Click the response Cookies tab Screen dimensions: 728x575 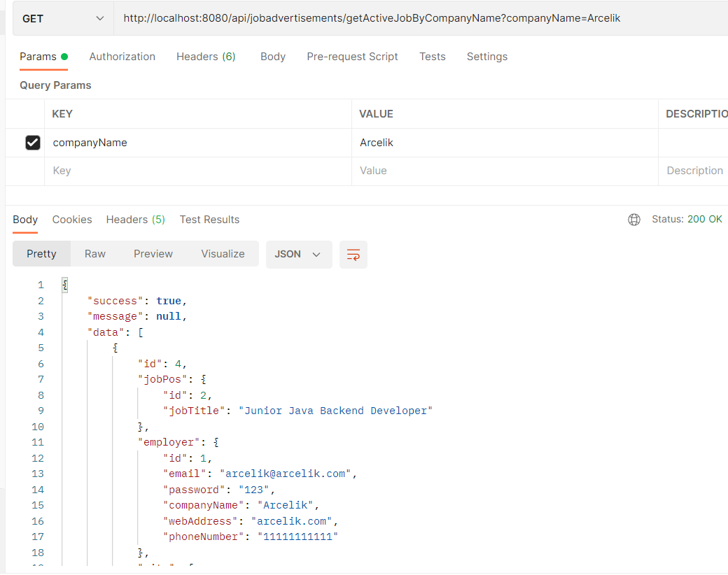pyautogui.click(x=72, y=219)
